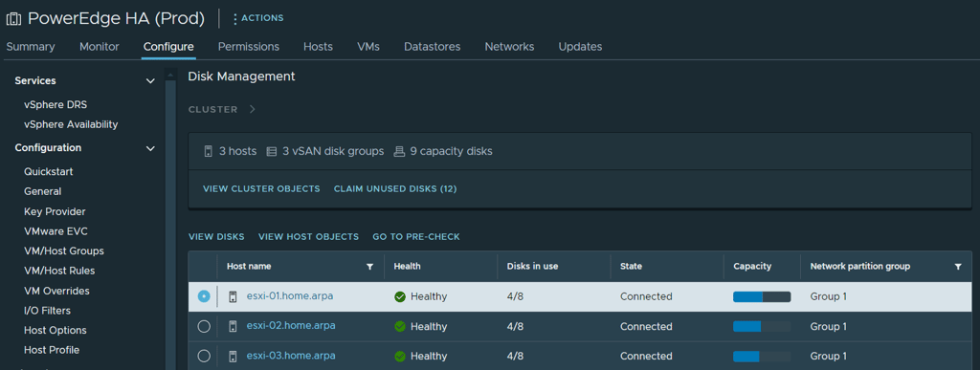Click the cluster icon beside PowerEdge HA title
Image resolution: width=980 pixels, height=370 pixels.
[13, 19]
